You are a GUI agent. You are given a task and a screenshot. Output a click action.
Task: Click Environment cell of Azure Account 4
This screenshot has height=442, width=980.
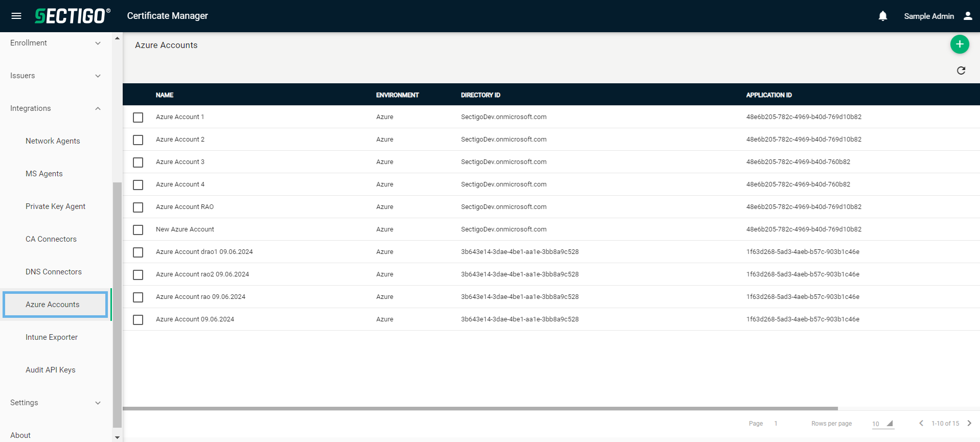pyautogui.click(x=384, y=184)
